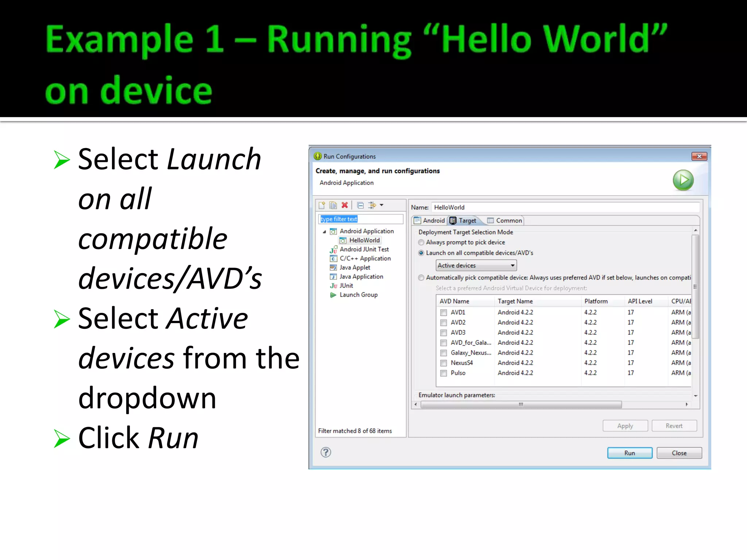Click the vertical scrollbar thumb in Target tab
This screenshot has height=560, width=747.
[x=696, y=287]
